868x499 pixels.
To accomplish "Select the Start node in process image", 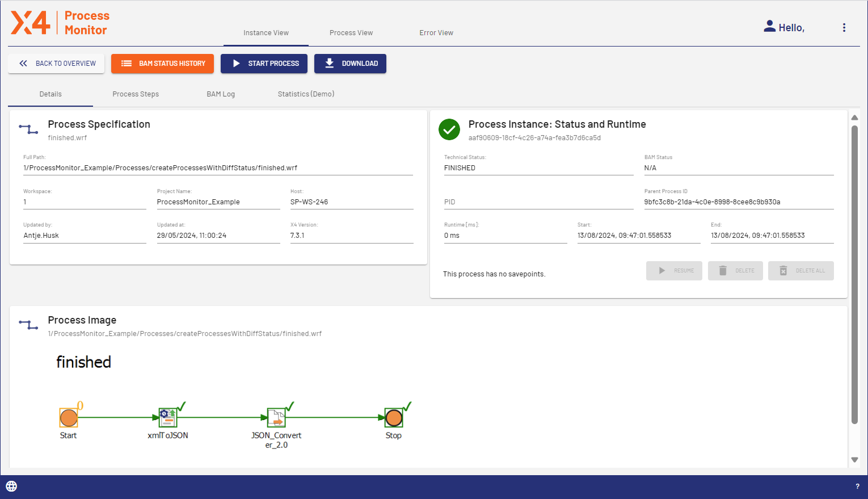I will tap(69, 418).
